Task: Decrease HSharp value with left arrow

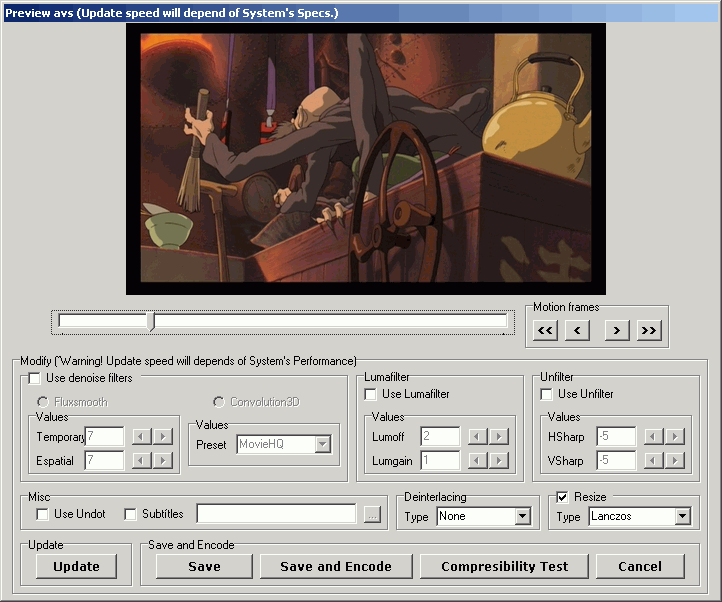Action: 653,436
